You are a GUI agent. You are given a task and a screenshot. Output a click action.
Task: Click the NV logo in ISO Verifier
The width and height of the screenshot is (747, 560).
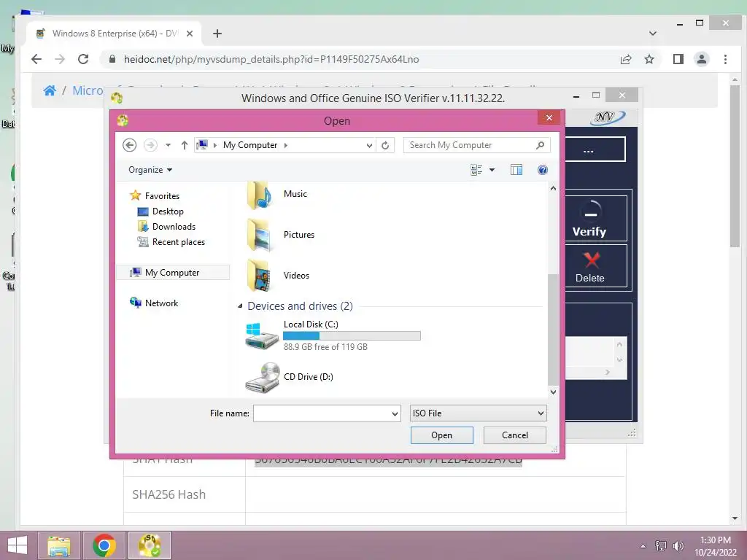(608, 117)
